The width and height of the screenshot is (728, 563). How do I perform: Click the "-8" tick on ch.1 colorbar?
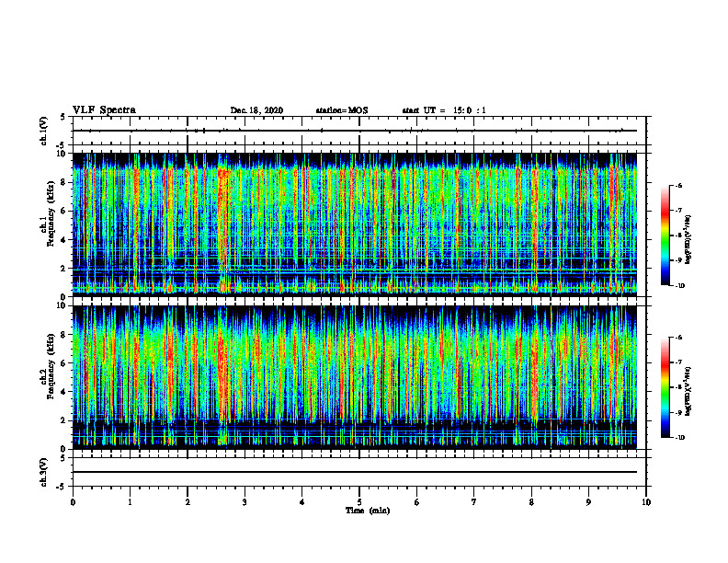(x=679, y=236)
